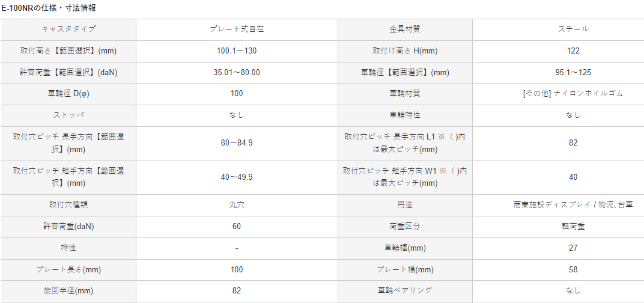Select the 取付け高さ H(mm) label cell
This screenshot has width=644, height=303.
405,50
